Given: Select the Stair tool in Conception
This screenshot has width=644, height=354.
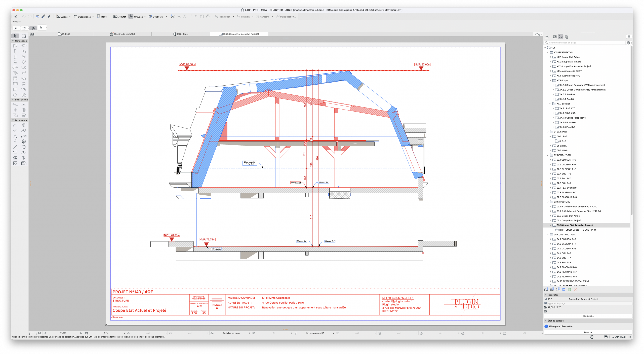Looking at the screenshot, I should click(15, 73).
